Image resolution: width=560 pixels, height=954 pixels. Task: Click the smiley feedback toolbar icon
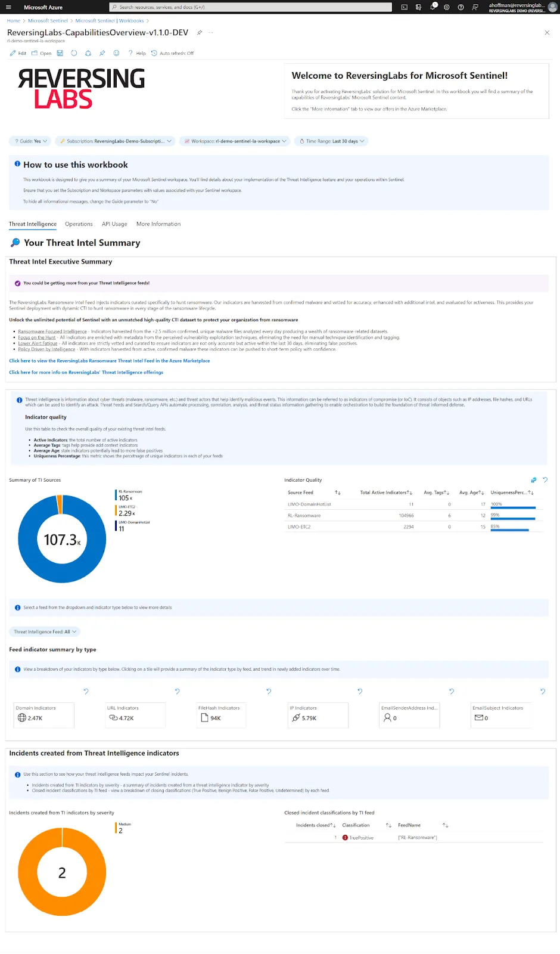(116, 53)
